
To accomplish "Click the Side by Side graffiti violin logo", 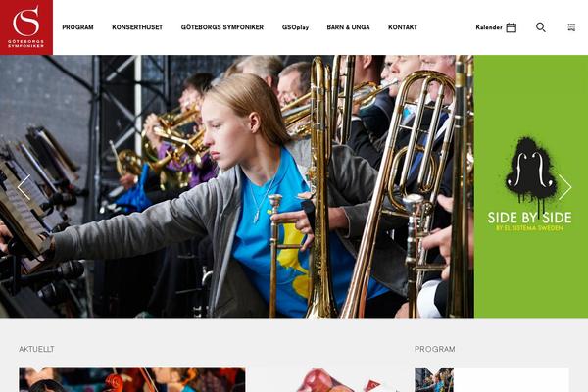I will 530,172.
